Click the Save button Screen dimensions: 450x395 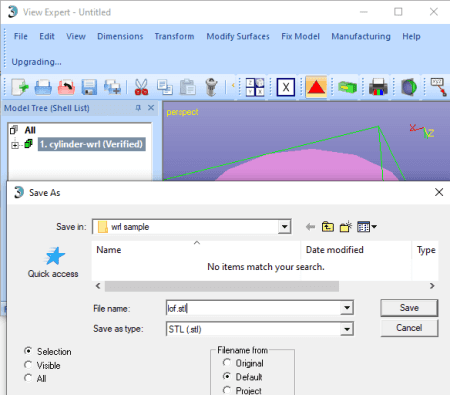click(x=409, y=308)
